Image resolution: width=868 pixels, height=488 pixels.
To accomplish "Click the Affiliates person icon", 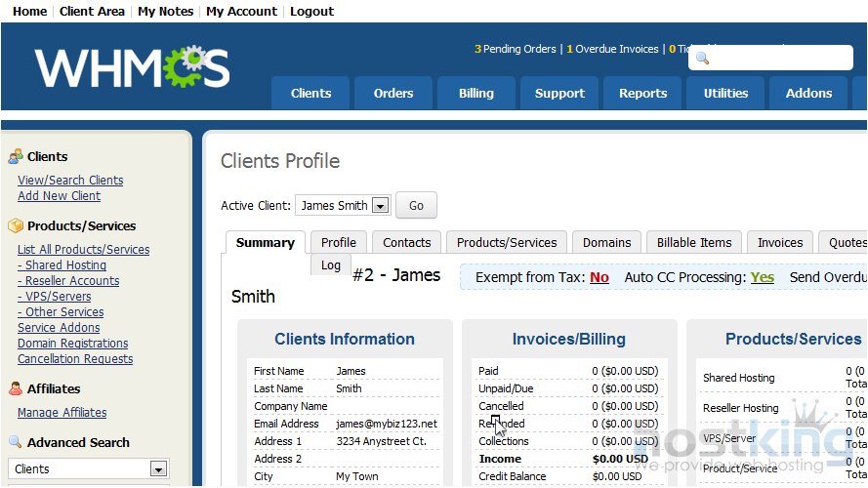I will pos(16,388).
